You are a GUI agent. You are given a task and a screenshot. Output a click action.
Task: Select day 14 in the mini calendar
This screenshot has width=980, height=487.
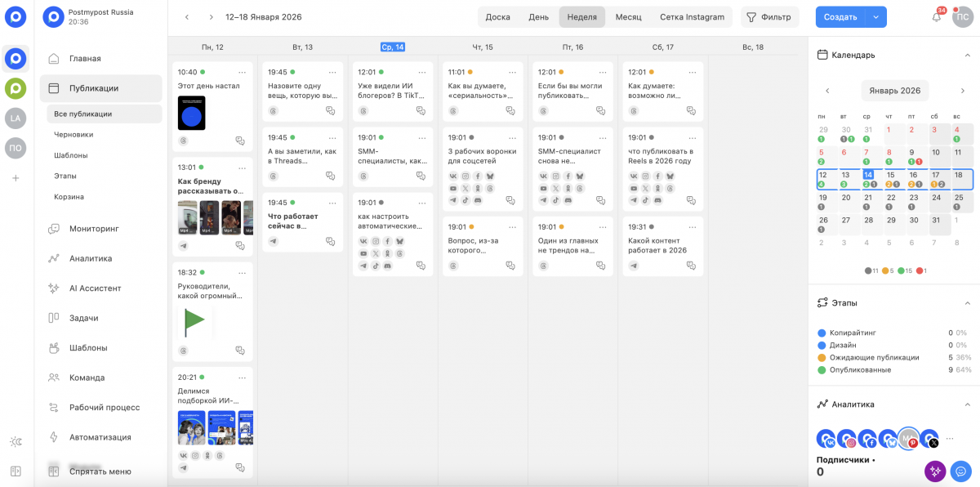click(867, 175)
